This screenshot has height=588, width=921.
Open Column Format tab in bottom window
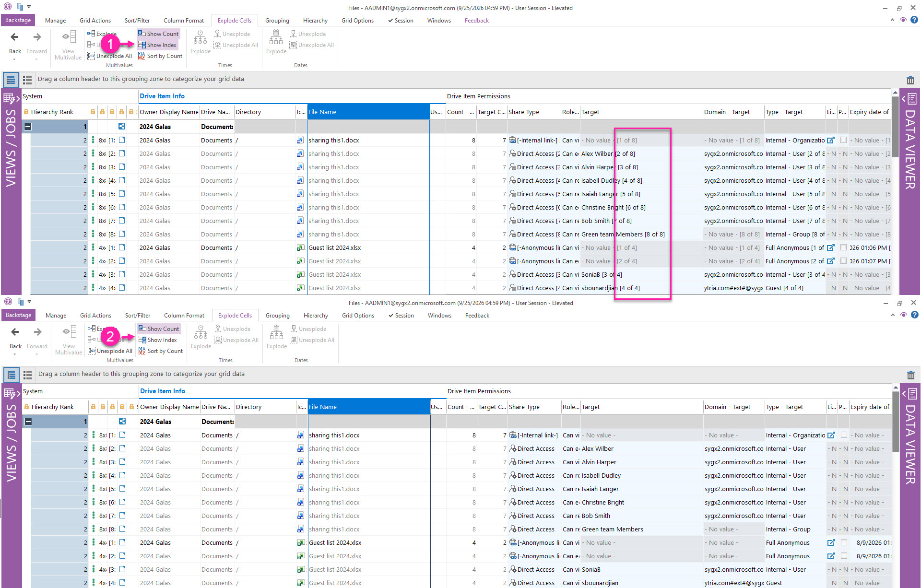(x=184, y=316)
